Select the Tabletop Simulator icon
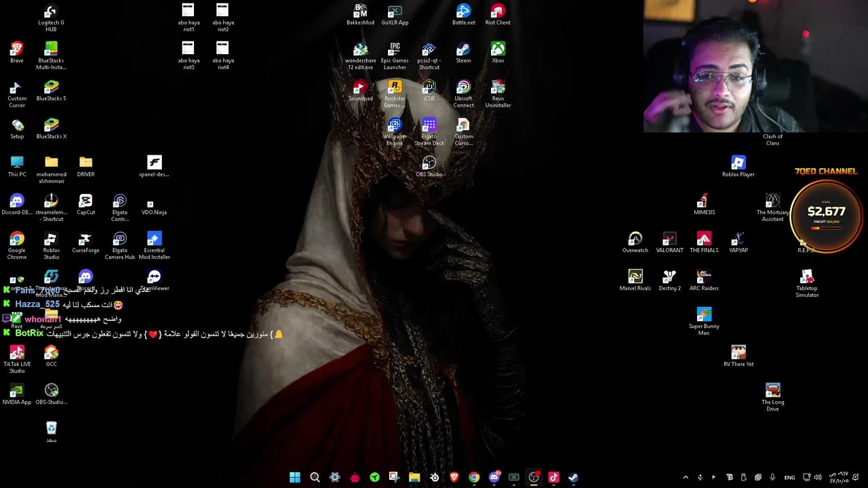This screenshot has height=488, width=868. [807, 283]
